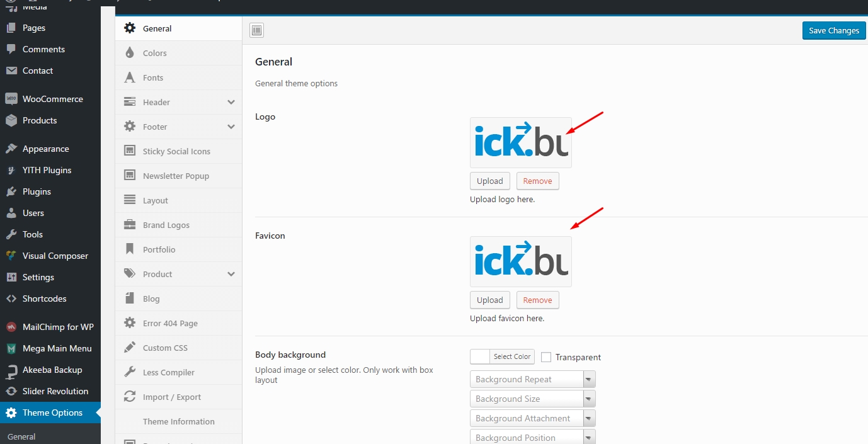Screen dimensions: 868x444
Task: Click the Shortcodes code brackets icon
Action: click(11, 299)
